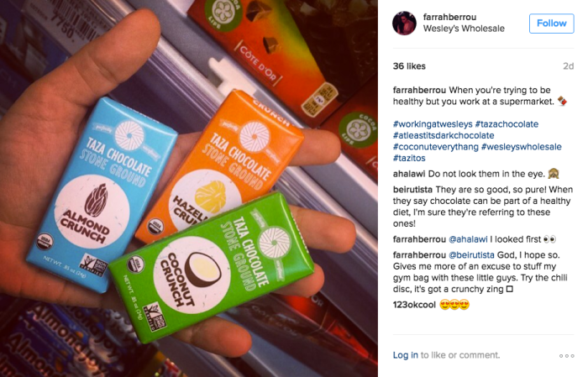Click the Log in link
The image size is (588, 377).
(x=405, y=355)
